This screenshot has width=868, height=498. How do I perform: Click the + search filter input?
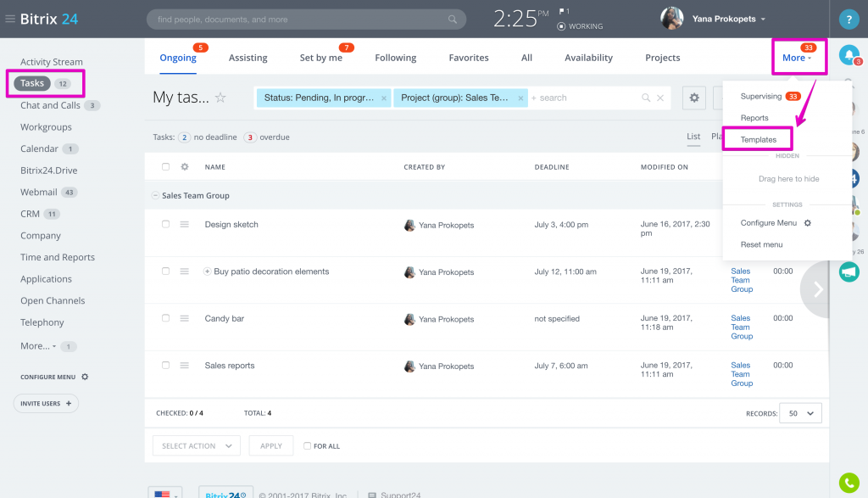click(584, 98)
